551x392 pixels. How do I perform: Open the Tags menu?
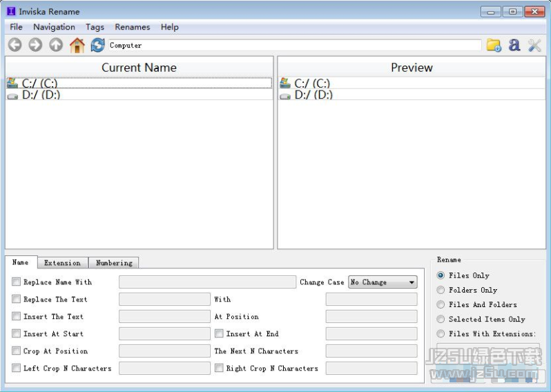[x=95, y=27]
